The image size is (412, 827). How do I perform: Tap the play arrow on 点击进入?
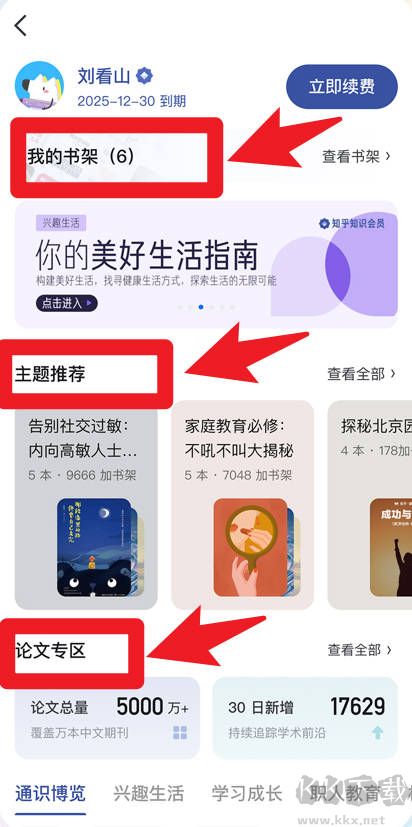coord(89,303)
